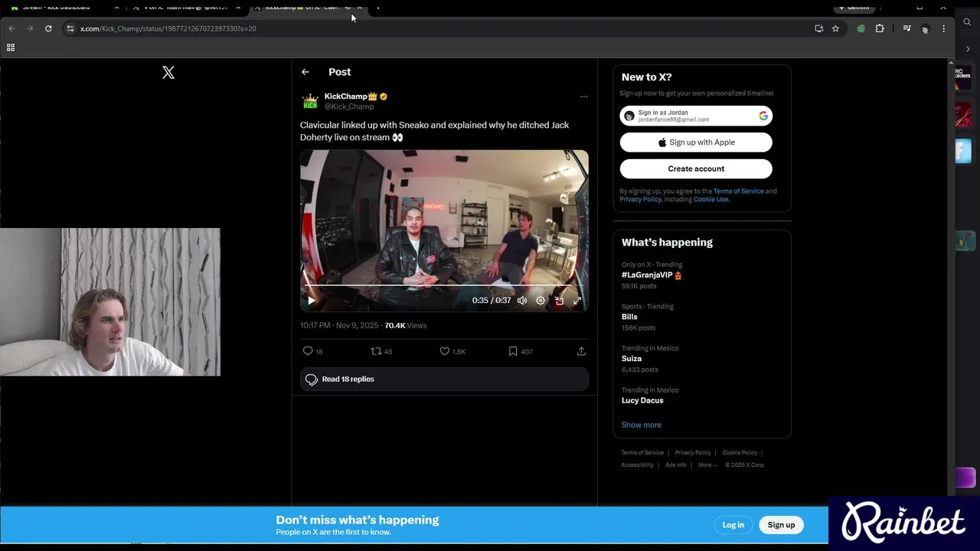Open a new tab with the plus button
This screenshot has width=980, height=551.
coord(378,8)
